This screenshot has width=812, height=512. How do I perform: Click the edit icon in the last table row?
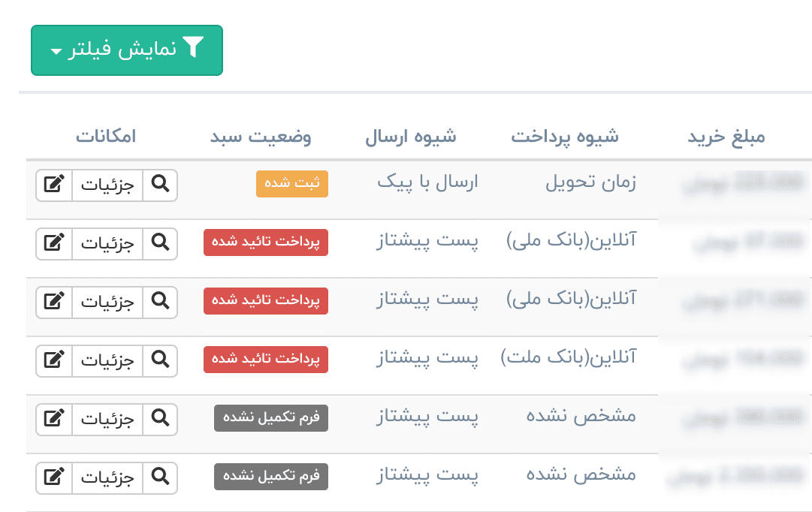click(x=54, y=478)
